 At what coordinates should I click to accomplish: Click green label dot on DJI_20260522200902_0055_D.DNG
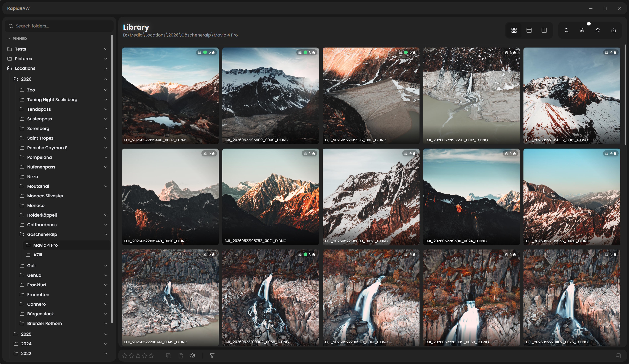point(305,254)
